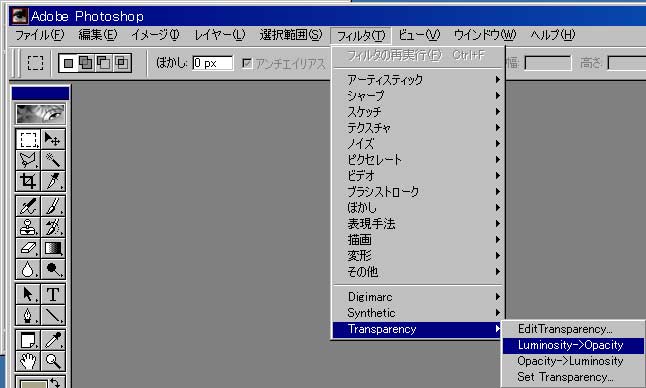Swap foreground and background colors

click(x=56, y=382)
